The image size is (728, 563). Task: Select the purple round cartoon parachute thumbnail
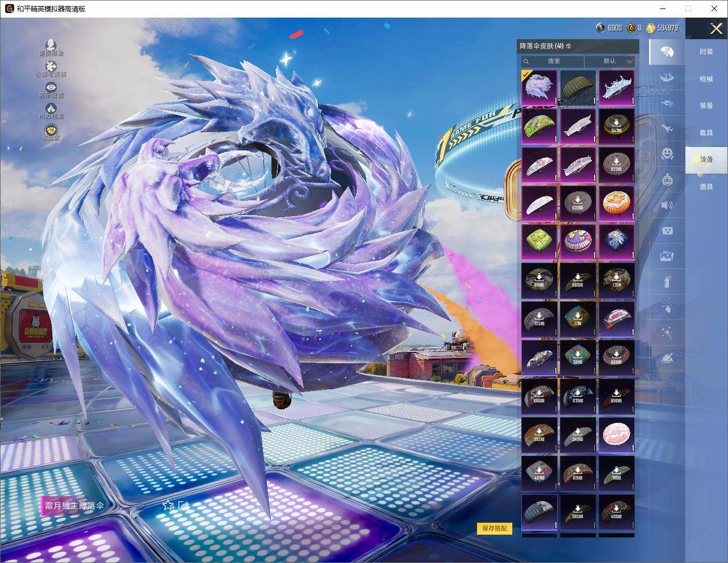(578, 242)
